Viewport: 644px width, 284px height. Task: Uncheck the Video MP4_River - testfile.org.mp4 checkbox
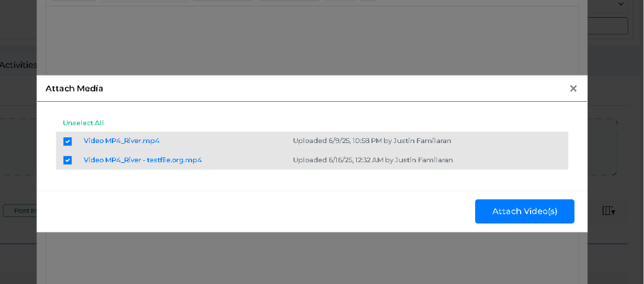(x=68, y=160)
